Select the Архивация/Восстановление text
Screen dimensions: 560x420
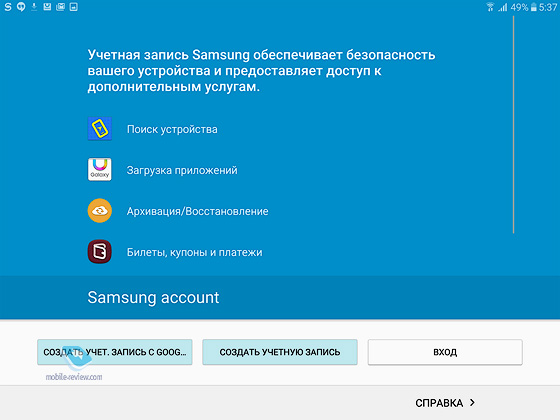click(198, 211)
